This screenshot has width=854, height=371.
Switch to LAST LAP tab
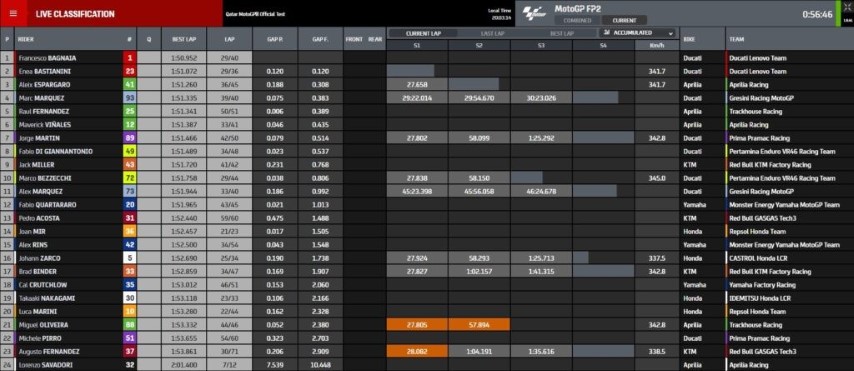pos(491,33)
